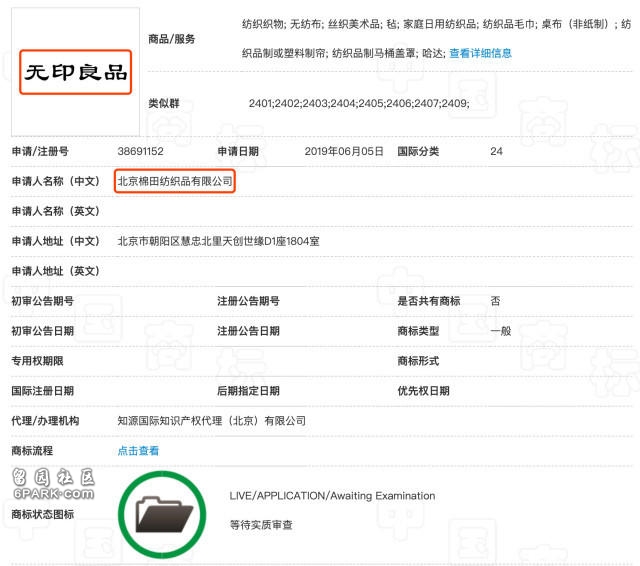This screenshot has height=566, width=640.
Task: Click the 无印良品 trademark image
Action: 76,72
